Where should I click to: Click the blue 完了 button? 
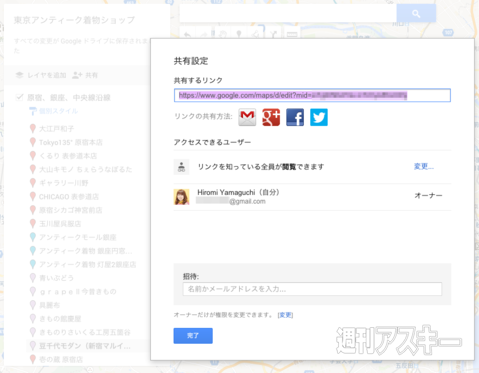point(193,336)
